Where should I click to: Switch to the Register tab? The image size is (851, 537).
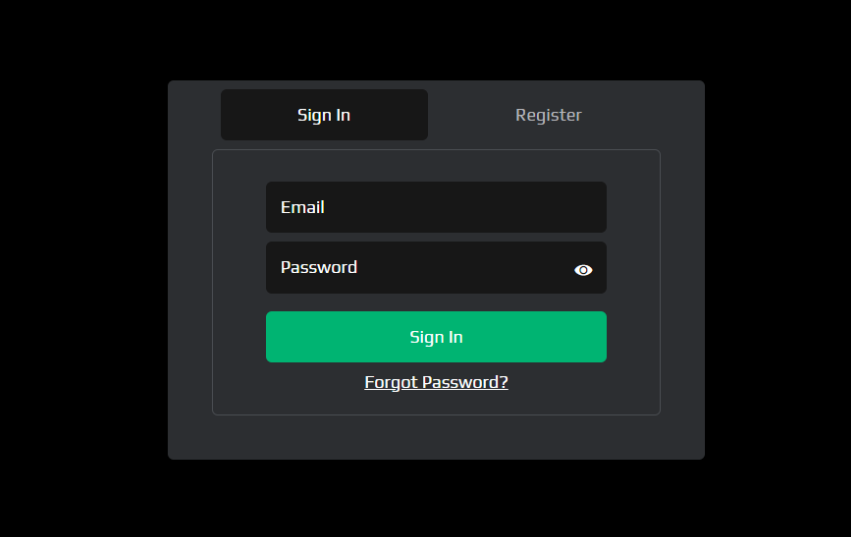pos(548,115)
